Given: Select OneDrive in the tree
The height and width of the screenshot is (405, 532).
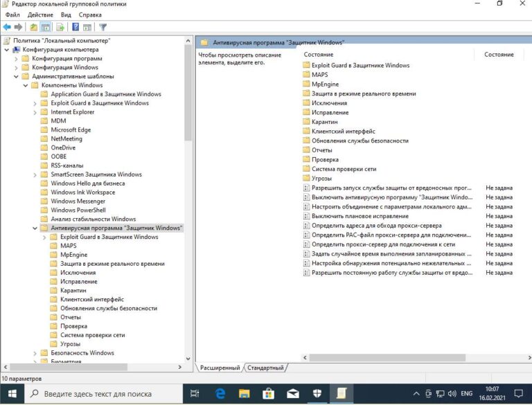Looking at the screenshot, I should tap(63, 147).
